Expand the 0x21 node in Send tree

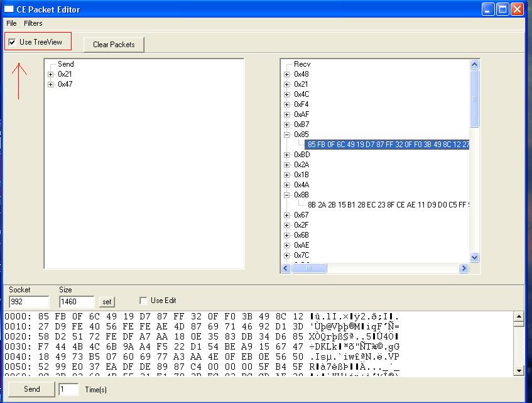pyautogui.click(x=51, y=74)
